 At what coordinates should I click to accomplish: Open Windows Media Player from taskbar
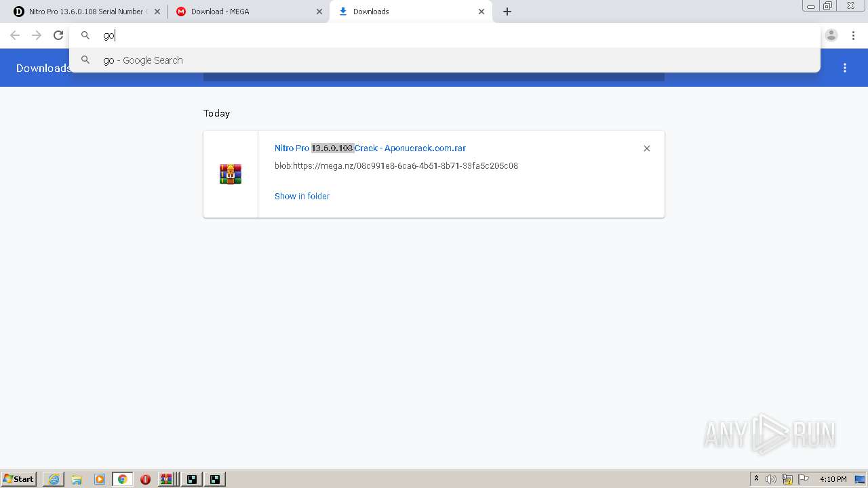click(x=100, y=479)
